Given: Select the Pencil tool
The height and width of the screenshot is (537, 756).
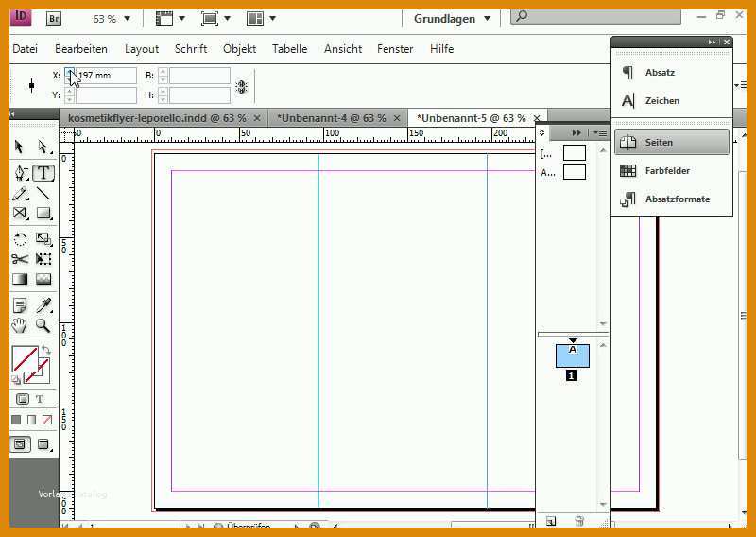Looking at the screenshot, I should click(20, 194).
